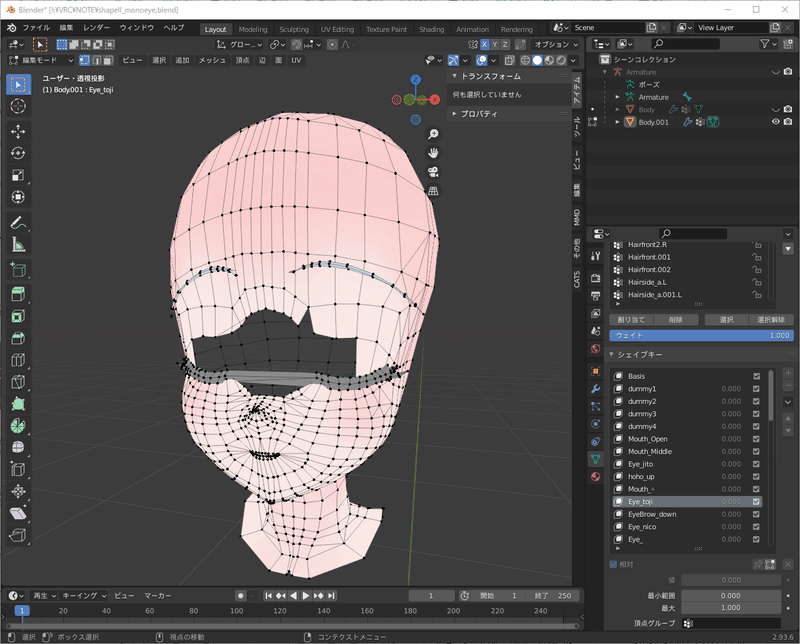Viewport: 800px width, 644px height.
Task: Open the オプション dropdown
Action: click(556, 45)
